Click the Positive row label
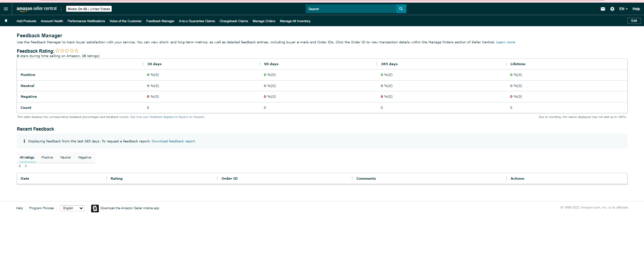 pyautogui.click(x=28, y=75)
